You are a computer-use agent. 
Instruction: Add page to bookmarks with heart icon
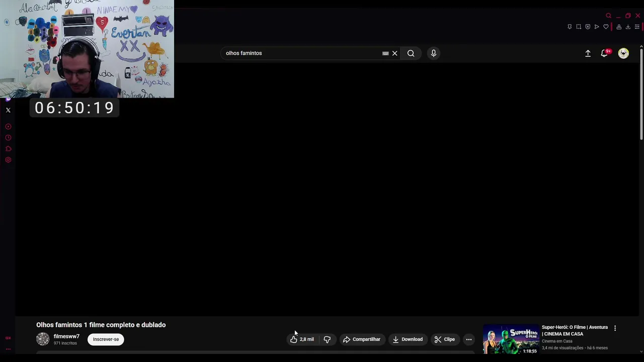click(606, 27)
